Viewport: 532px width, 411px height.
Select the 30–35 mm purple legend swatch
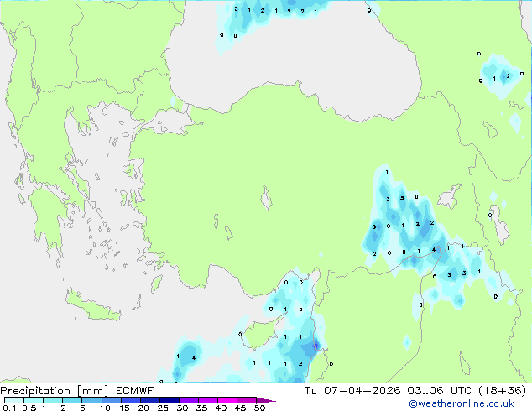[x=189, y=400]
